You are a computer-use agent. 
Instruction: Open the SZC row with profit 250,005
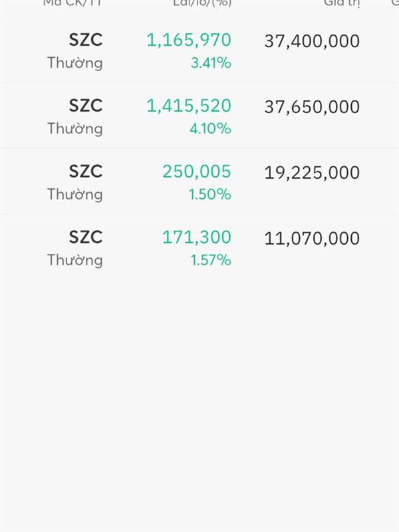tap(199, 181)
